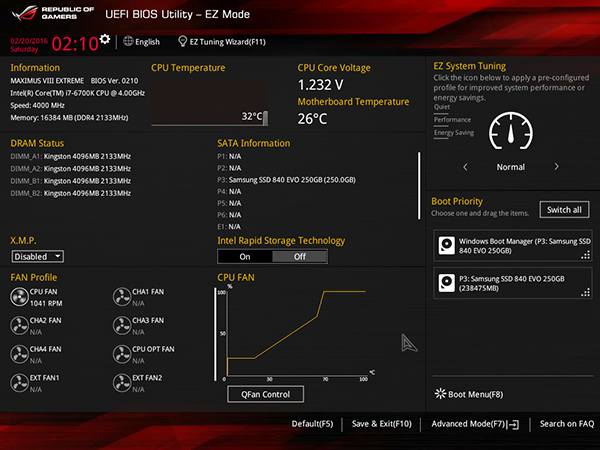Click the Performance profile label
Image resolution: width=600 pixels, height=450 pixels.
point(452,120)
